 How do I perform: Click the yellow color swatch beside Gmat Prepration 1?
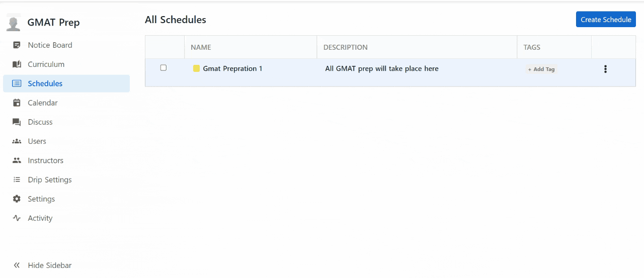click(x=197, y=68)
